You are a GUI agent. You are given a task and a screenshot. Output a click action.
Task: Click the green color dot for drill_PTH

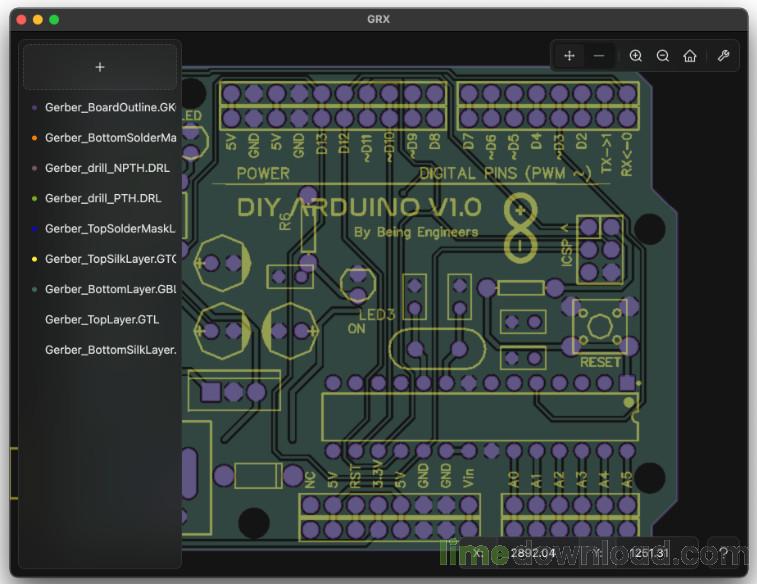click(34, 198)
